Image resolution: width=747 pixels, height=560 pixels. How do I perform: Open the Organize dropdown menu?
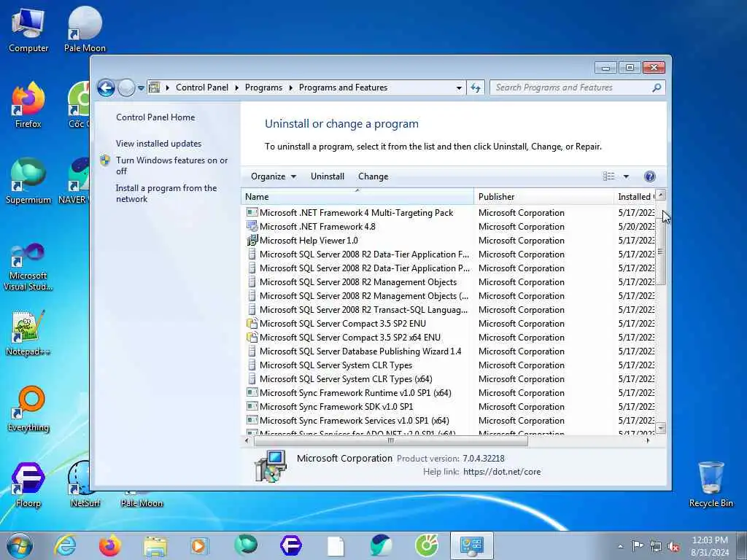pyautogui.click(x=274, y=176)
